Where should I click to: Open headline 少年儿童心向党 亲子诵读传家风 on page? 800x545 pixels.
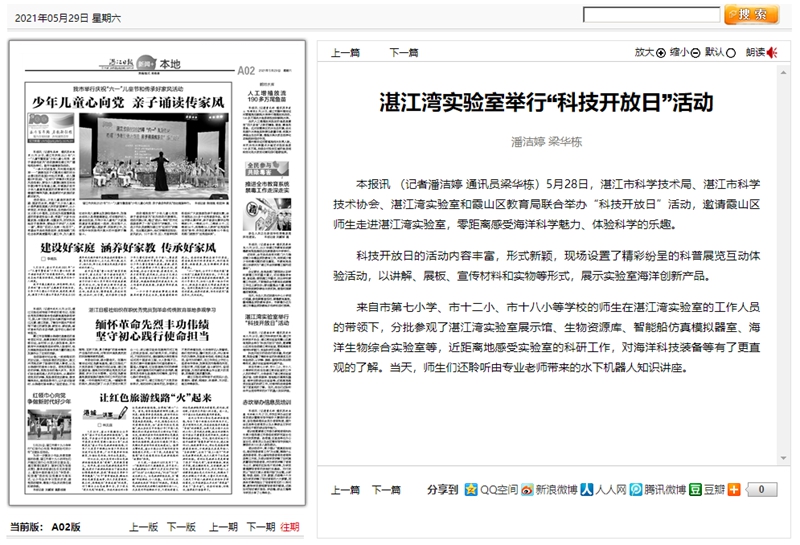pyautogui.click(x=128, y=103)
